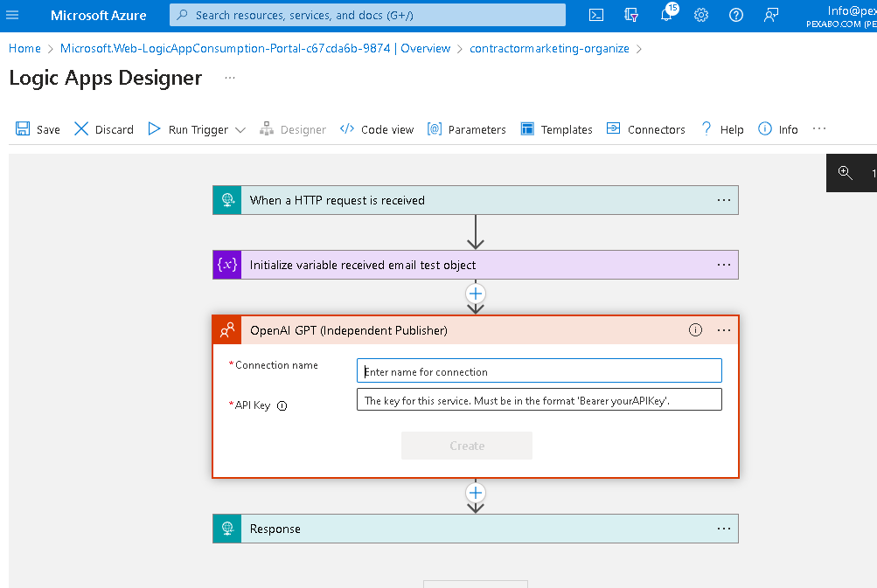Click the HTTP request trigger icon
The image size is (877, 588).
pyautogui.click(x=227, y=200)
